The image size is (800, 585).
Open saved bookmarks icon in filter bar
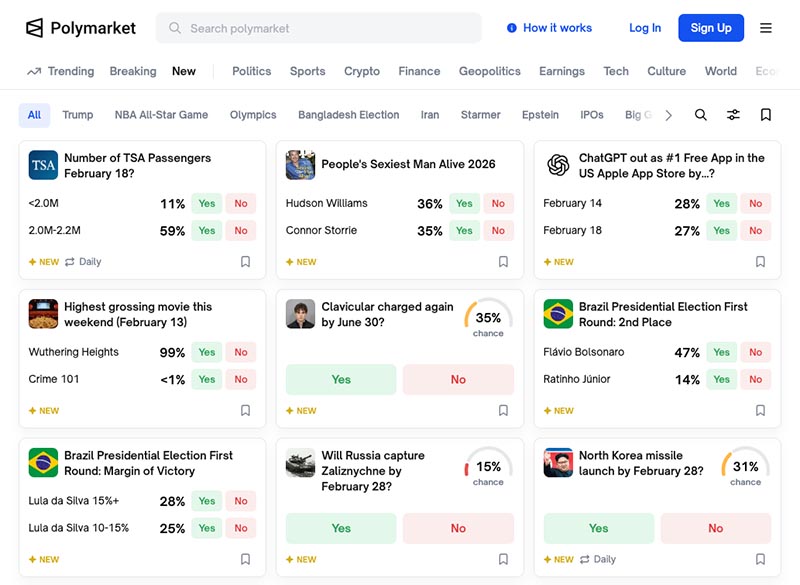click(x=765, y=115)
